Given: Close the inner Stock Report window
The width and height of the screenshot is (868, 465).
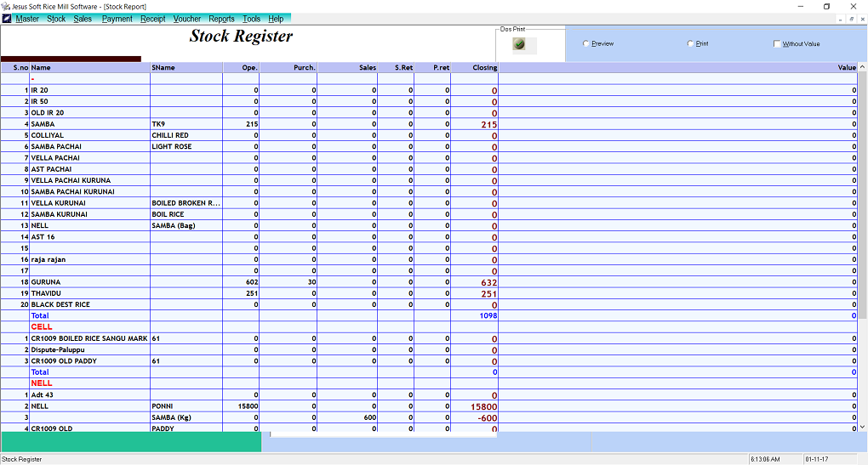Looking at the screenshot, I should [861, 19].
